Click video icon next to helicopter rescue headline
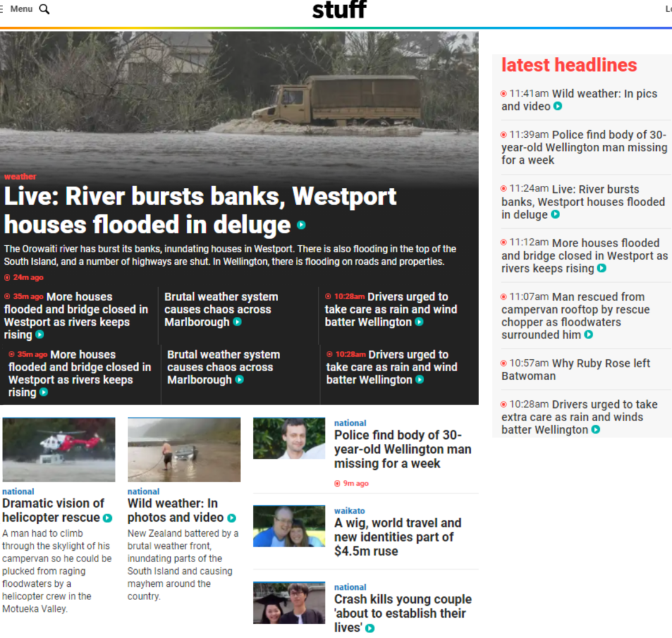This screenshot has height=638, width=672. pyautogui.click(x=107, y=518)
